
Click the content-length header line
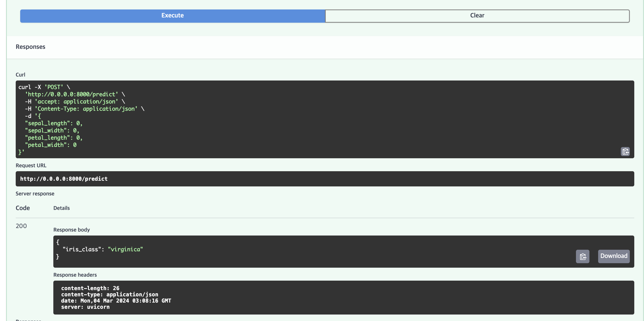[90, 288]
